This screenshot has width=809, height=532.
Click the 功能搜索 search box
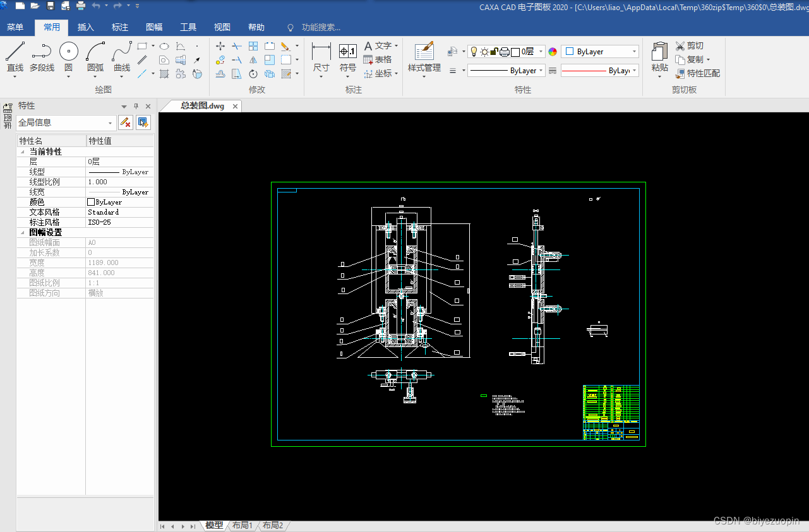pos(321,27)
